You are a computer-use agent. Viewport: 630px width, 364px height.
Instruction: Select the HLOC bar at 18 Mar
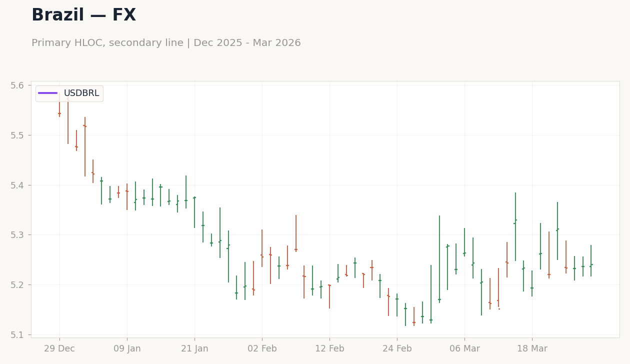[x=532, y=283]
